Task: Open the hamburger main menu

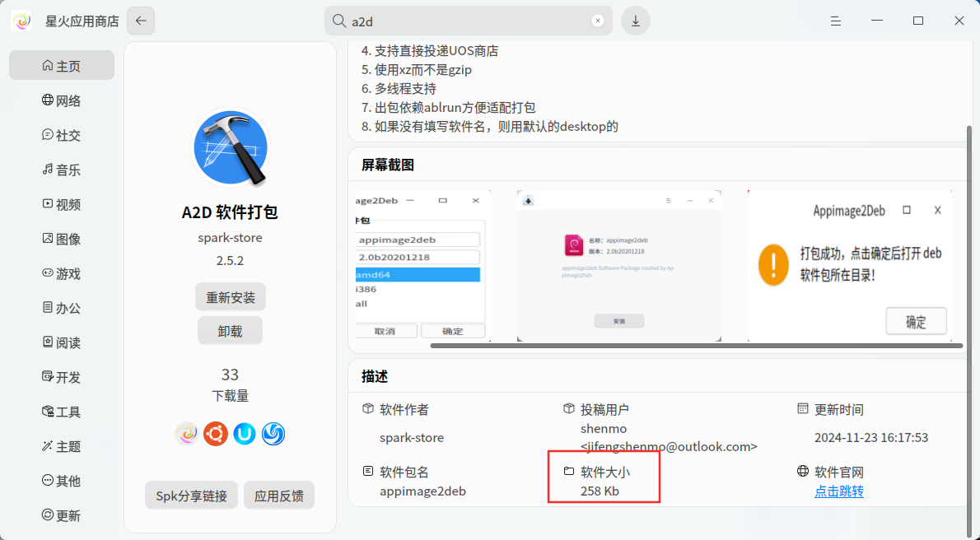Action: click(x=836, y=21)
